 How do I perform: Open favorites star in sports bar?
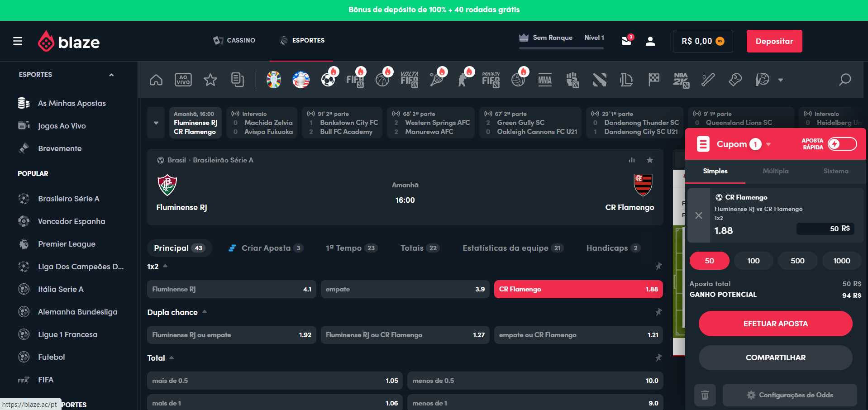(210, 80)
